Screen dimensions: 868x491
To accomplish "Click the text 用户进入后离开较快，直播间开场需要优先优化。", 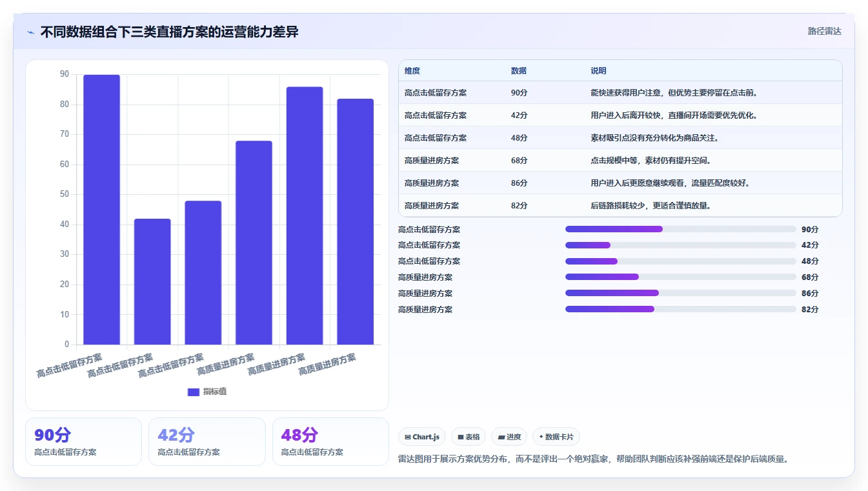I will 674,115.
